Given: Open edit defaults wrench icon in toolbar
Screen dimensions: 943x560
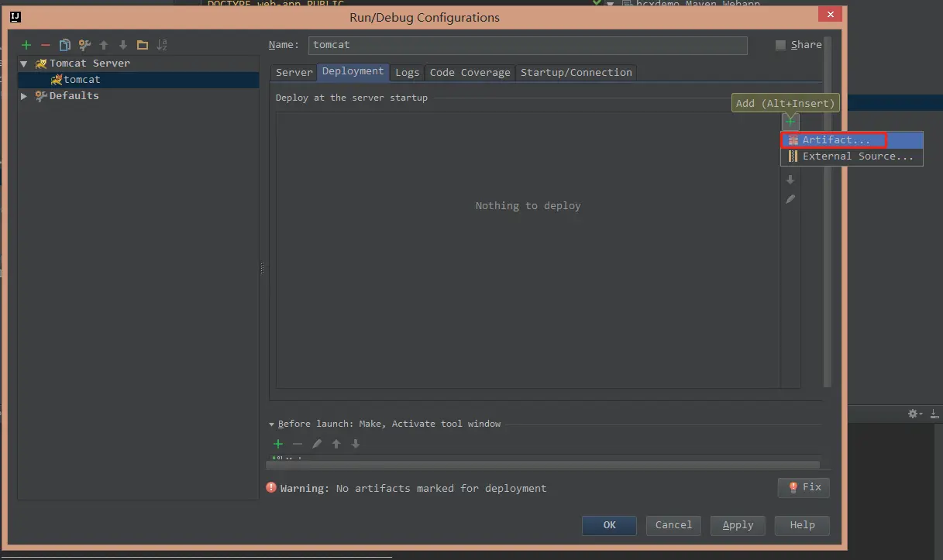Looking at the screenshot, I should coord(84,45).
